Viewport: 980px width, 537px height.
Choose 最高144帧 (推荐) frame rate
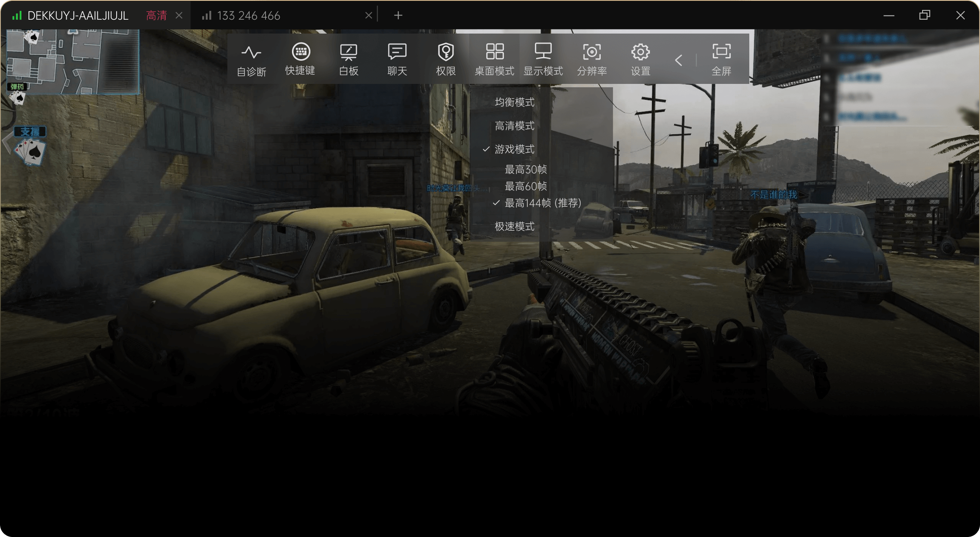pyautogui.click(x=543, y=203)
